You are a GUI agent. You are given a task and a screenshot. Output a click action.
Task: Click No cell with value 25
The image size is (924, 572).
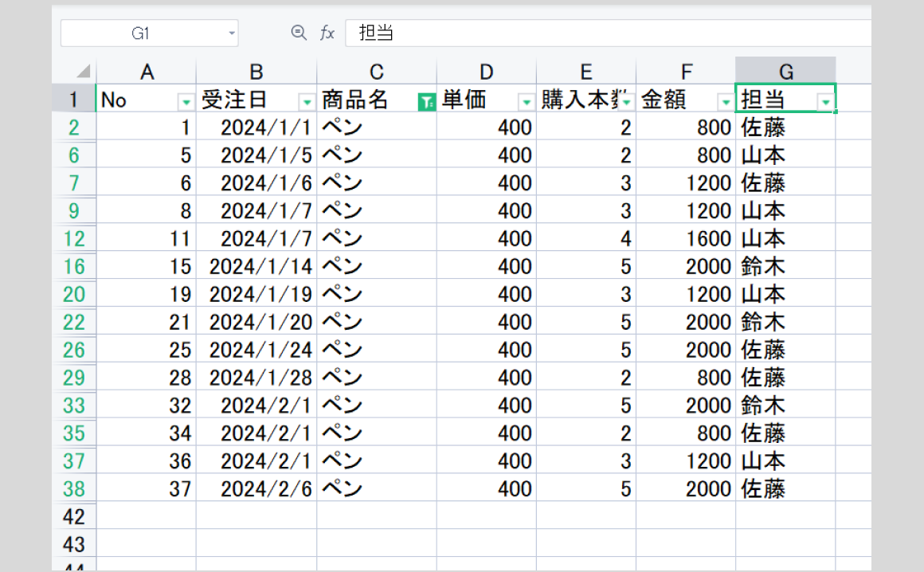pos(146,349)
